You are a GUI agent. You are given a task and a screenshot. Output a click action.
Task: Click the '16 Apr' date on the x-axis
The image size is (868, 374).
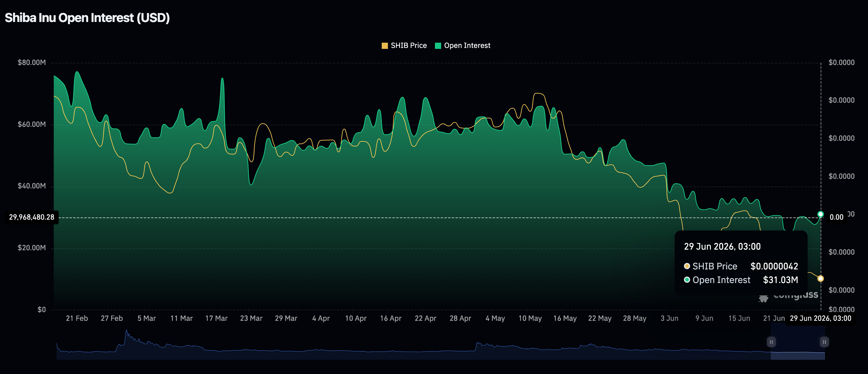pyautogui.click(x=390, y=318)
